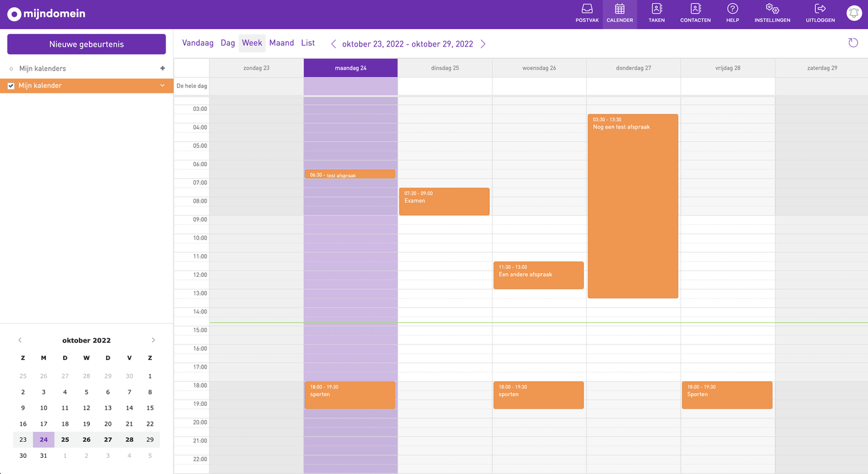Open the Help question mark icon

(x=732, y=14)
